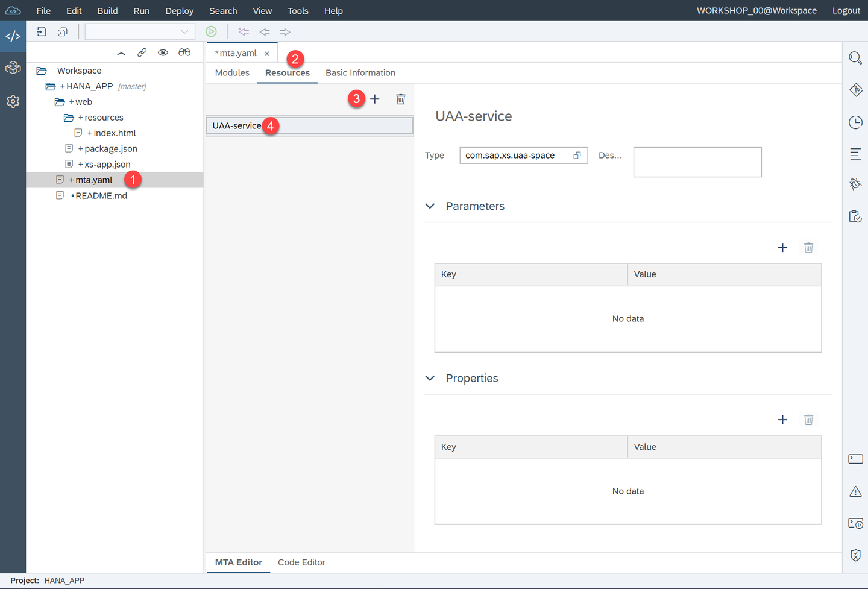The height and width of the screenshot is (589, 868).
Task: Collapse the Parameters section
Action: click(x=430, y=206)
